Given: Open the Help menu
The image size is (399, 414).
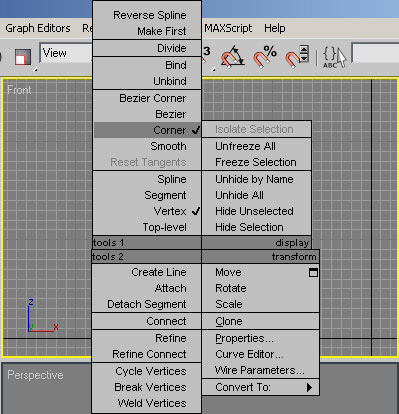Looking at the screenshot, I should click(274, 28).
